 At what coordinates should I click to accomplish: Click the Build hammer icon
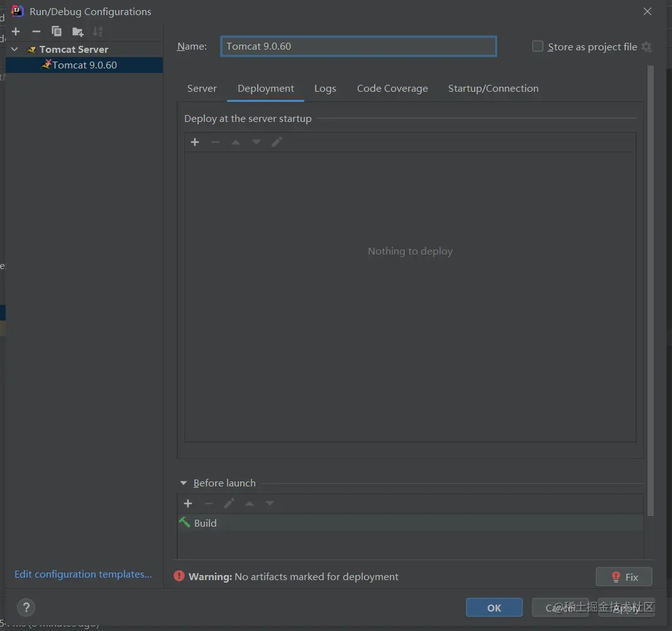pos(185,522)
